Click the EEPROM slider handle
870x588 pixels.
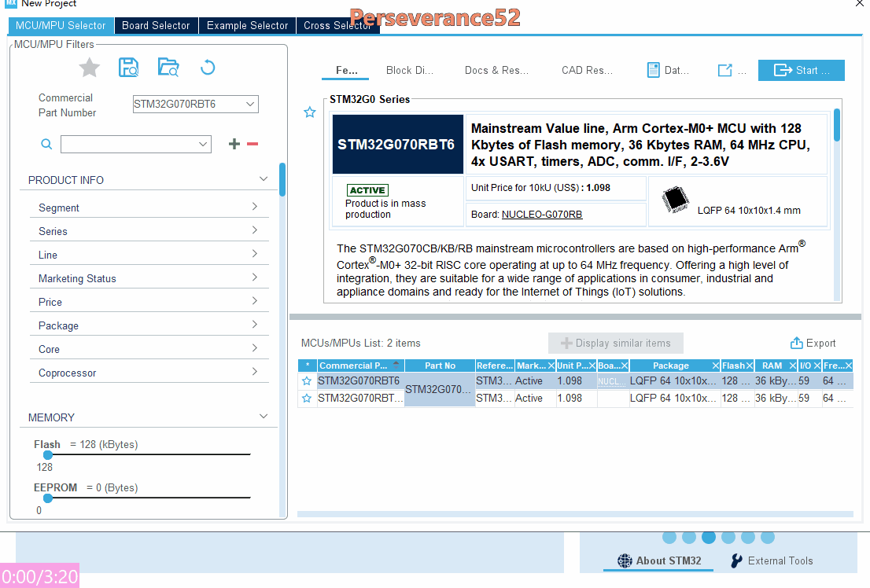[48, 498]
